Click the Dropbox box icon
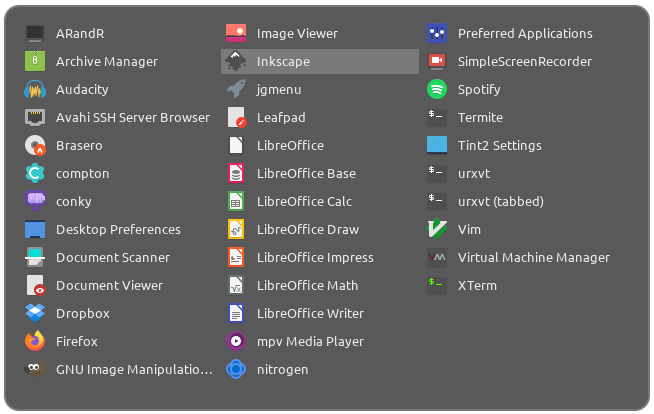654x414 pixels. (35, 314)
